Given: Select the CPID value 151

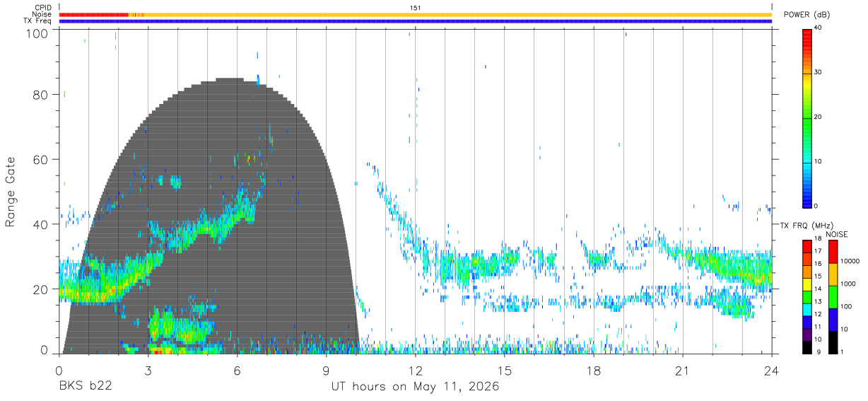Looking at the screenshot, I should click(415, 8).
